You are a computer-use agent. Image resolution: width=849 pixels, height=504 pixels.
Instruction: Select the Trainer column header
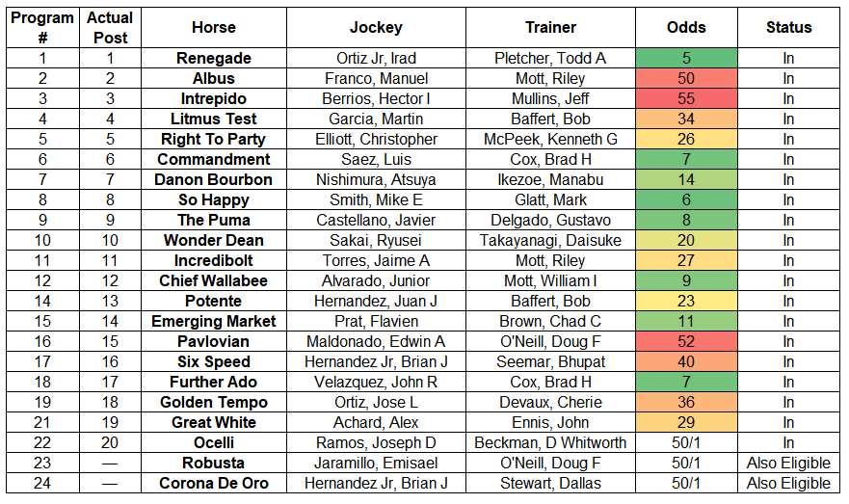point(550,28)
